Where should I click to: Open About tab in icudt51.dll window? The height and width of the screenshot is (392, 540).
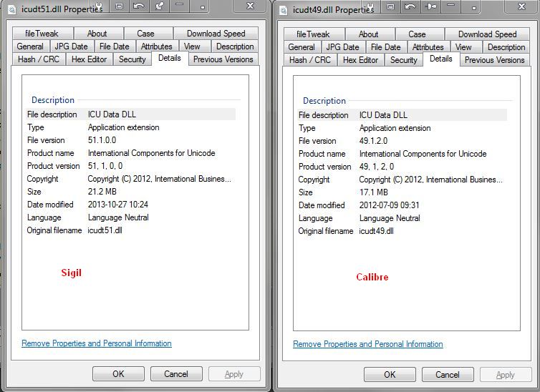(98, 34)
